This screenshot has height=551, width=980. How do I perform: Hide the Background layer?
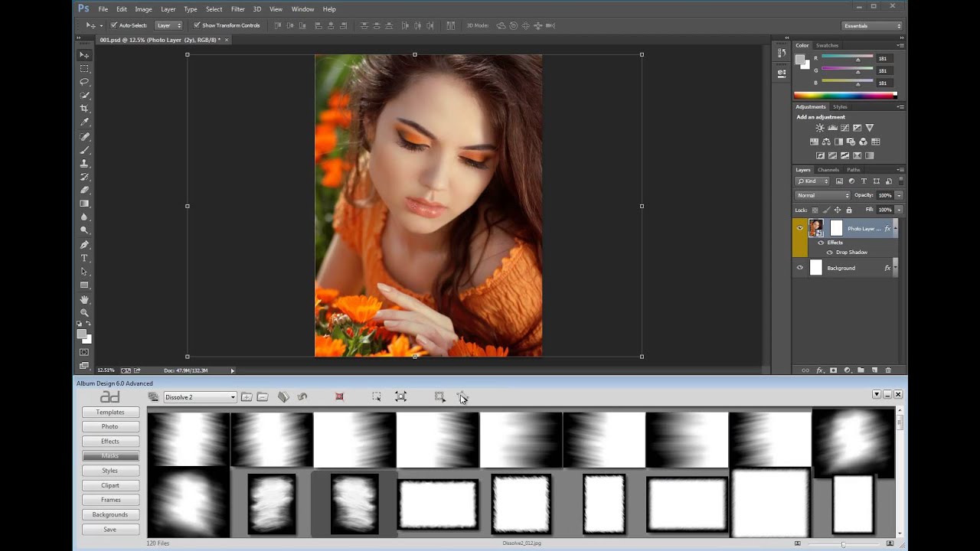(800, 268)
